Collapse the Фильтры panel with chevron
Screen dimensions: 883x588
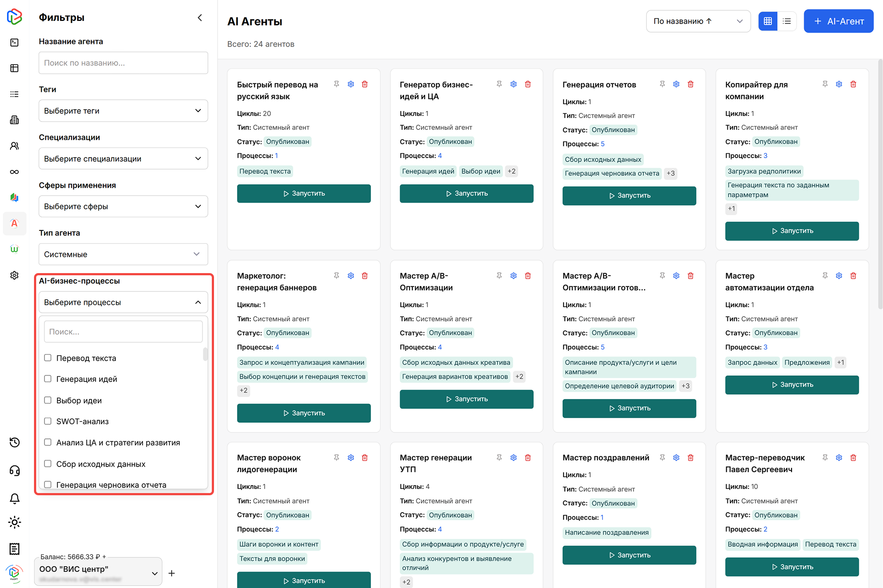(x=200, y=17)
